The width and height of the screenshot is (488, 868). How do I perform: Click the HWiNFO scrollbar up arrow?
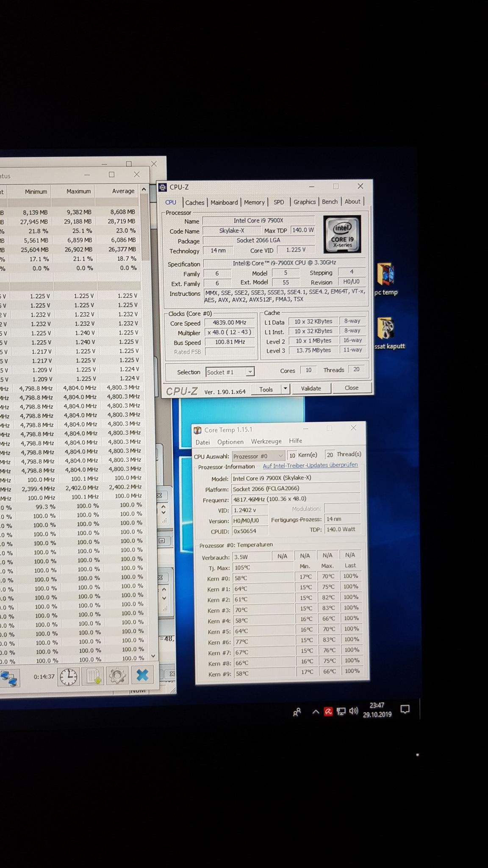pos(144,189)
